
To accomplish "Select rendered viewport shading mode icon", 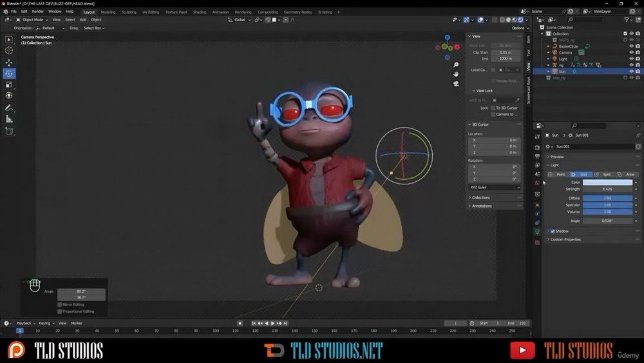I will [x=521, y=20].
